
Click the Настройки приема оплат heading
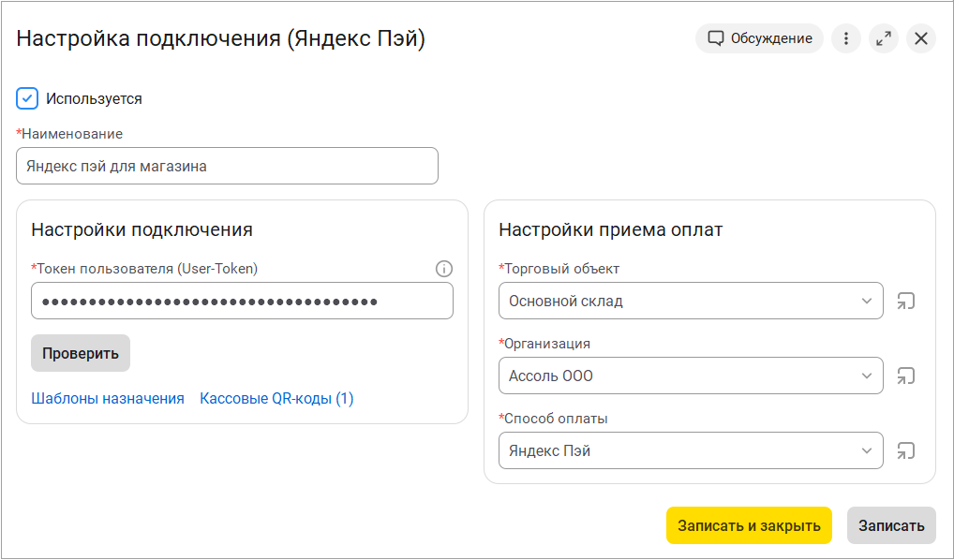coord(611,229)
